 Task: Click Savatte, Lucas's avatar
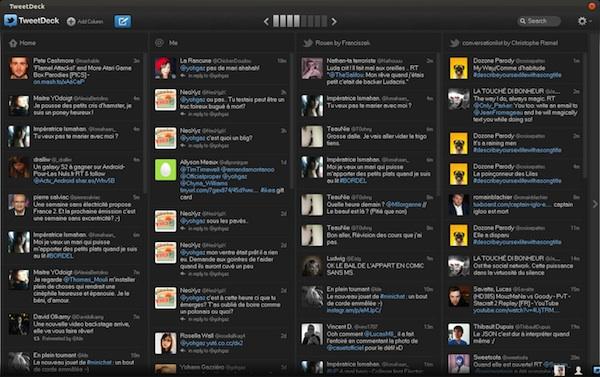tap(458, 297)
